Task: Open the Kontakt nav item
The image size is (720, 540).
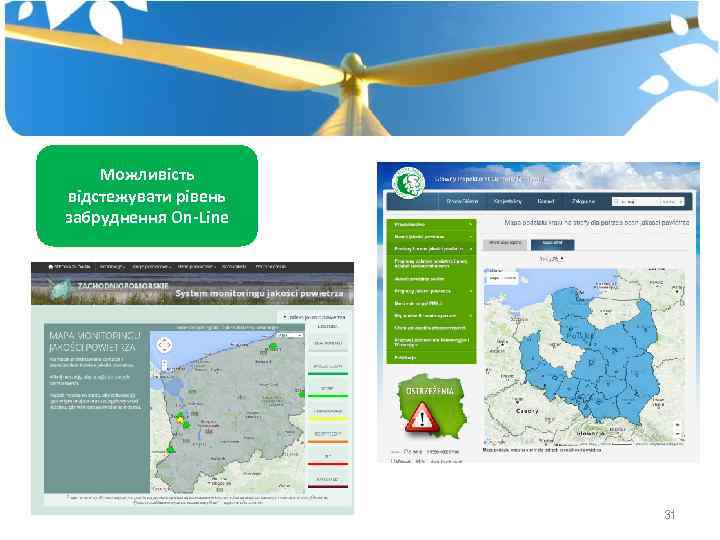Action: [546, 202]
